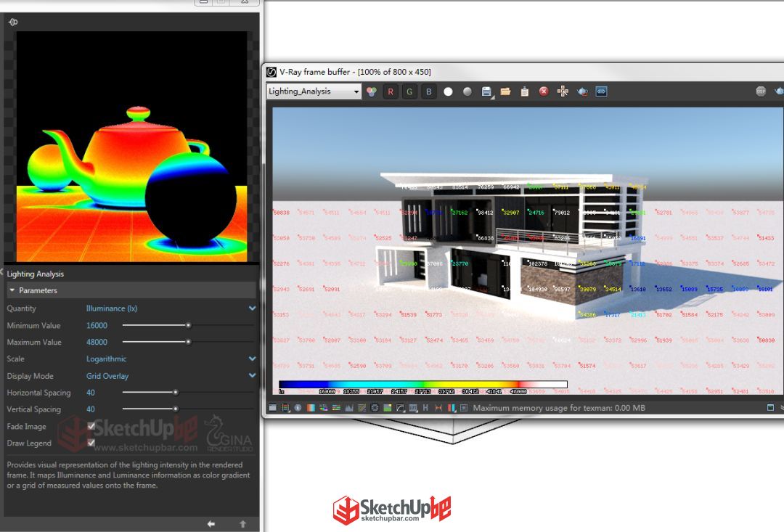784x532 pixels.
Task: Click the V-Ray frame buffer title bar
Action: [523, 72]
